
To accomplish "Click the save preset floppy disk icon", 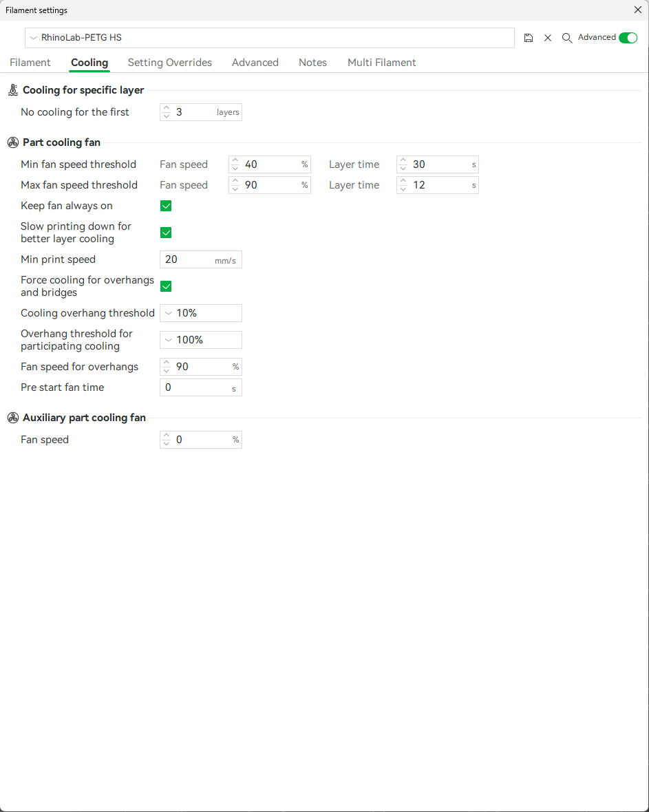I will (x=529, y=38).
